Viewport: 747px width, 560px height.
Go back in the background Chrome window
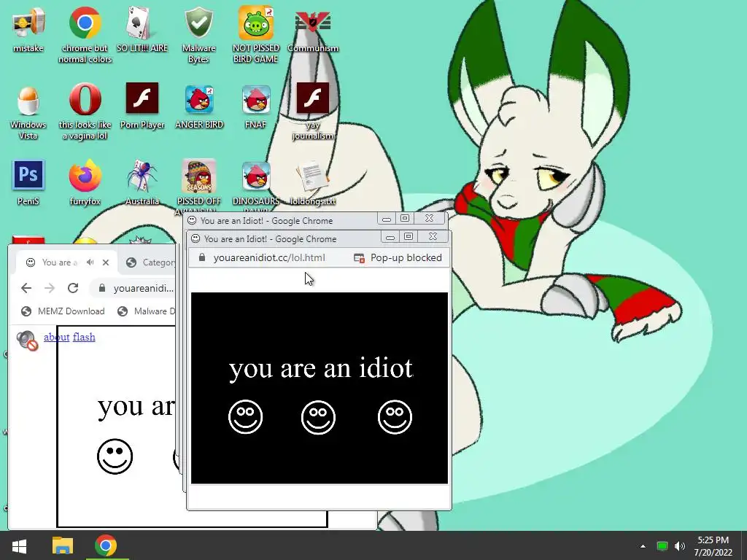tap(26, 288)
